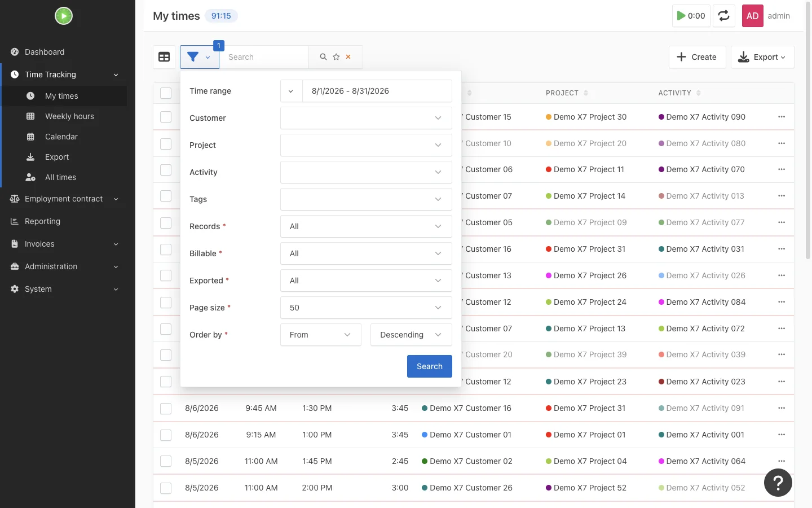812x508 pixels.
Task: Click the blue Search button
Action: [430, 366]
